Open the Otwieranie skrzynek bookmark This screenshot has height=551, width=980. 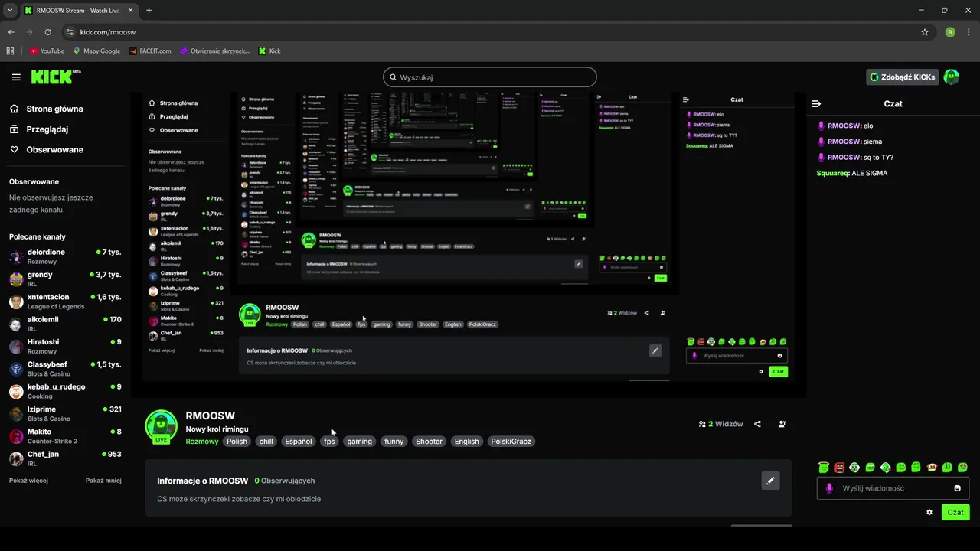[x=215, y=51]
